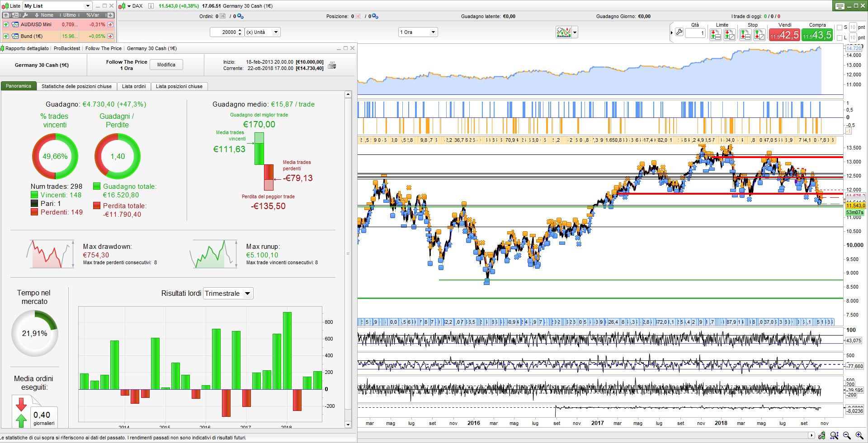Open Statistiche delle posizioni chiuse tab

76,86
